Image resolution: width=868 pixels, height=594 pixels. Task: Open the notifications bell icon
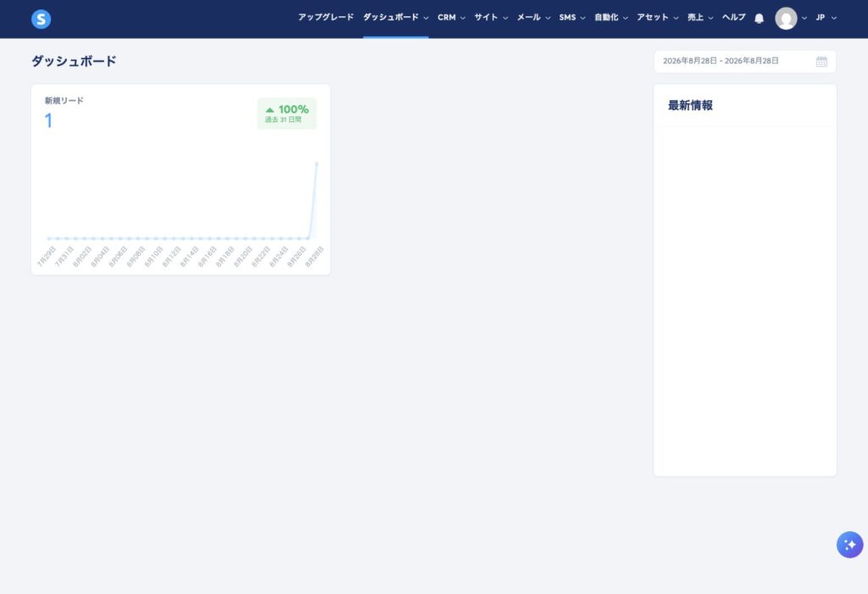click(x=759, y=19)
